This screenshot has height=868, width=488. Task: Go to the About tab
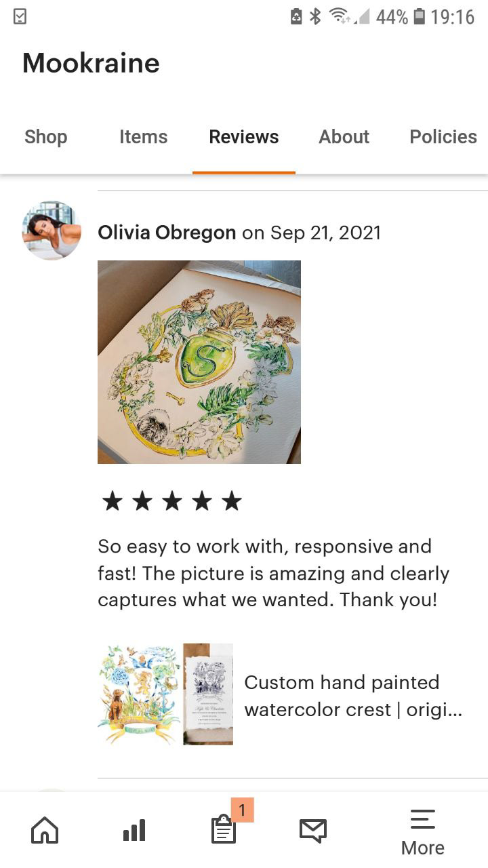344,136
